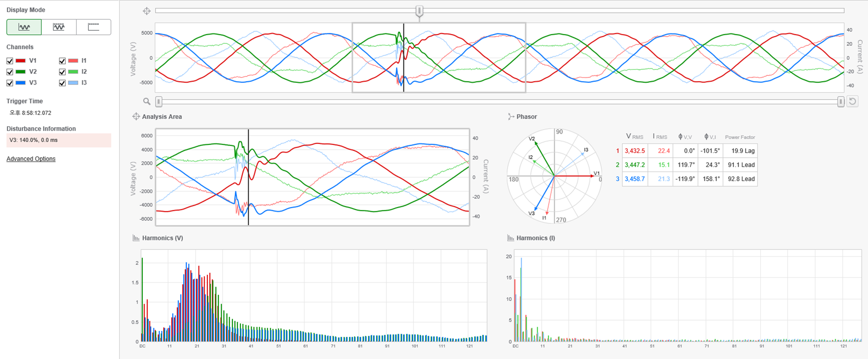Reset zoom with the circular arrow icon
Screen dimensions: 868x359
point(852,101)
